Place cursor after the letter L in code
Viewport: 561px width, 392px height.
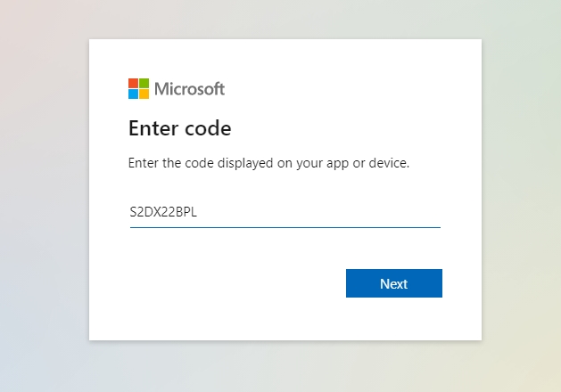(197, 212)
